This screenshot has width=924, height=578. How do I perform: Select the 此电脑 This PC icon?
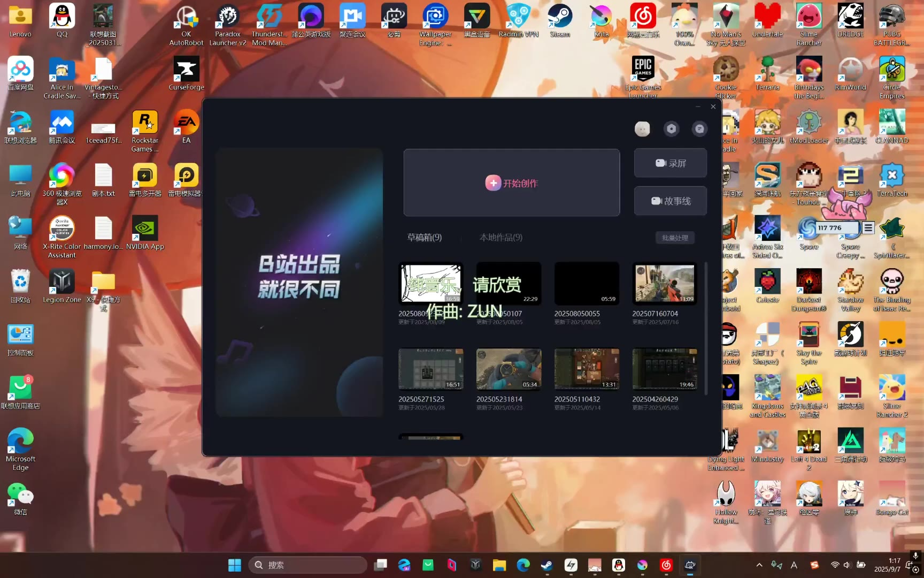(x=20, y=180)
